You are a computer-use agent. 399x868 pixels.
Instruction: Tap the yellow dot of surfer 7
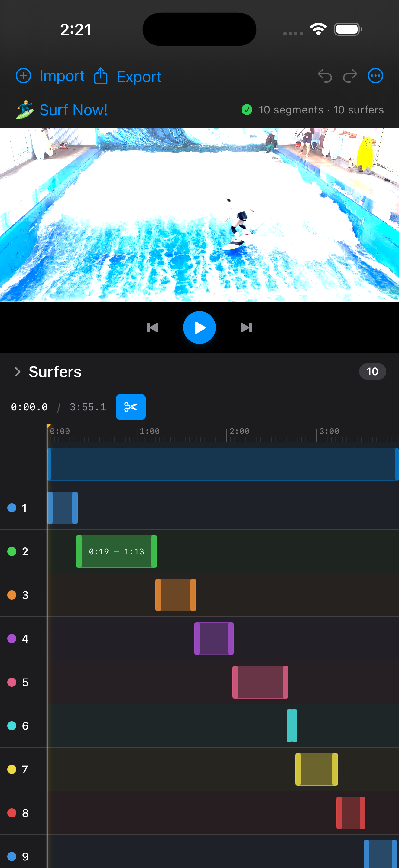pos(12,769)
